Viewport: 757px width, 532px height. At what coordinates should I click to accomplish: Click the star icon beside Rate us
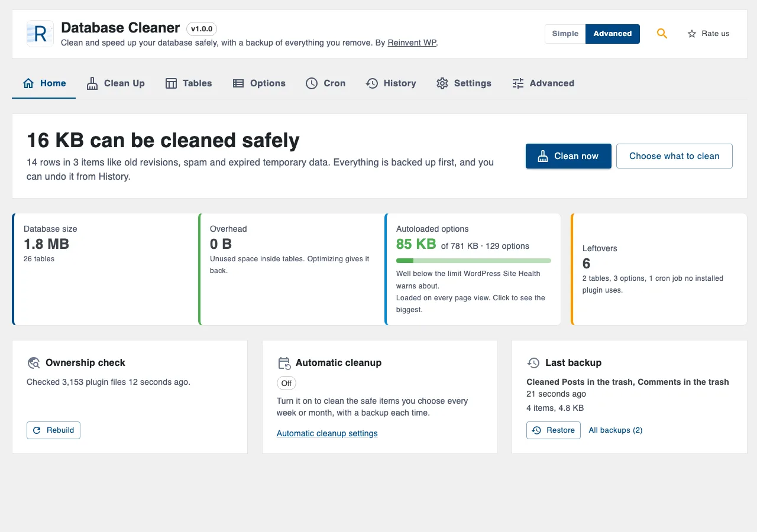(x=692, y=34)
